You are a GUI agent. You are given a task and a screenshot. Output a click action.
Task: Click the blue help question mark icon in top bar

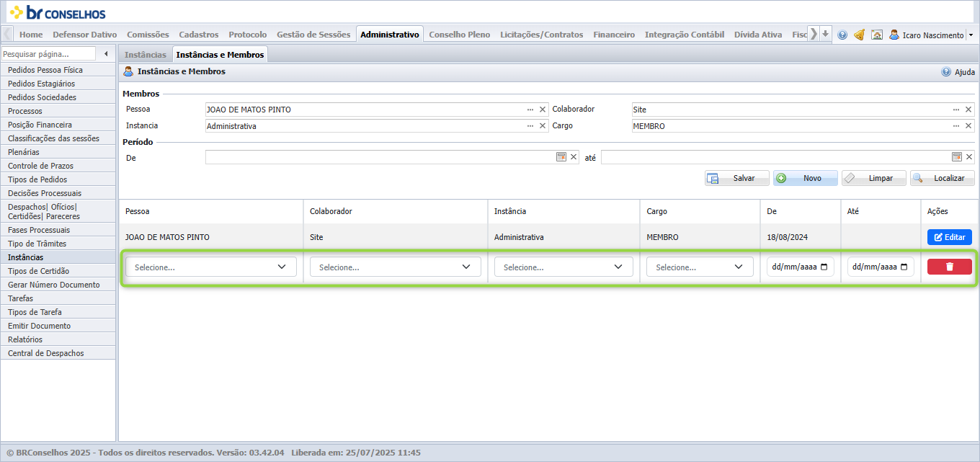[x=842, y=35]
